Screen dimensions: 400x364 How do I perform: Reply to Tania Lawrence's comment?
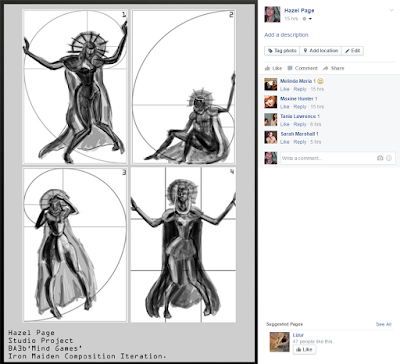click(x=300, y=124)
